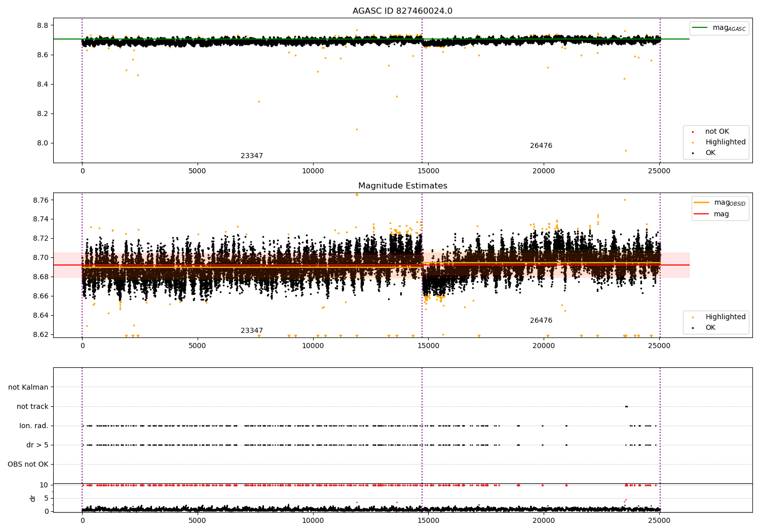The width and height of the screenshot is (760, 532).
Task: Click the 5 tick on the dr axis
Action: click(46, 498)
